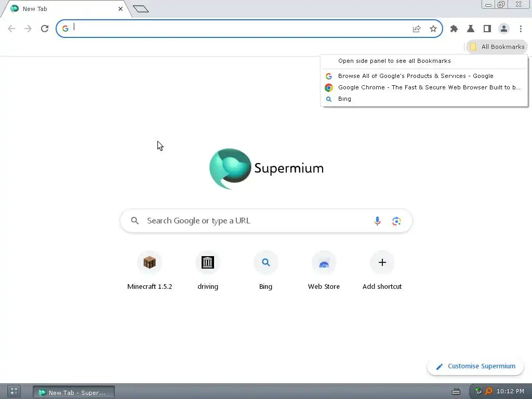Click the magnifier icon in the search box
The width and height of the screenshot is (532, 399).
click(x=135, y=221)
